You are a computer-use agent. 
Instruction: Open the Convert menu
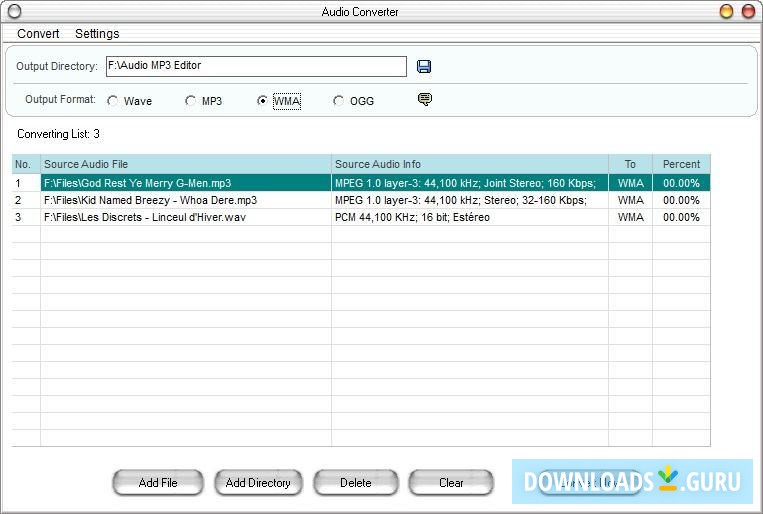(38, 34)
